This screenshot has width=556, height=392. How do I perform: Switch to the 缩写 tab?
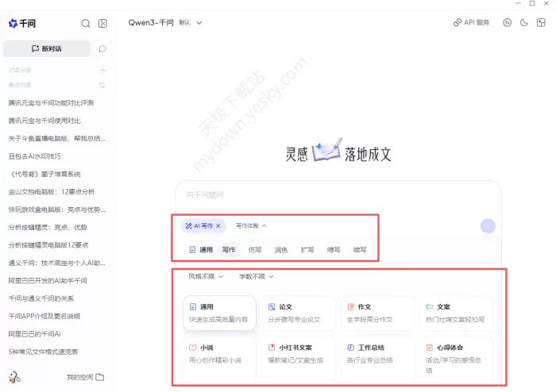click(334, 250)
